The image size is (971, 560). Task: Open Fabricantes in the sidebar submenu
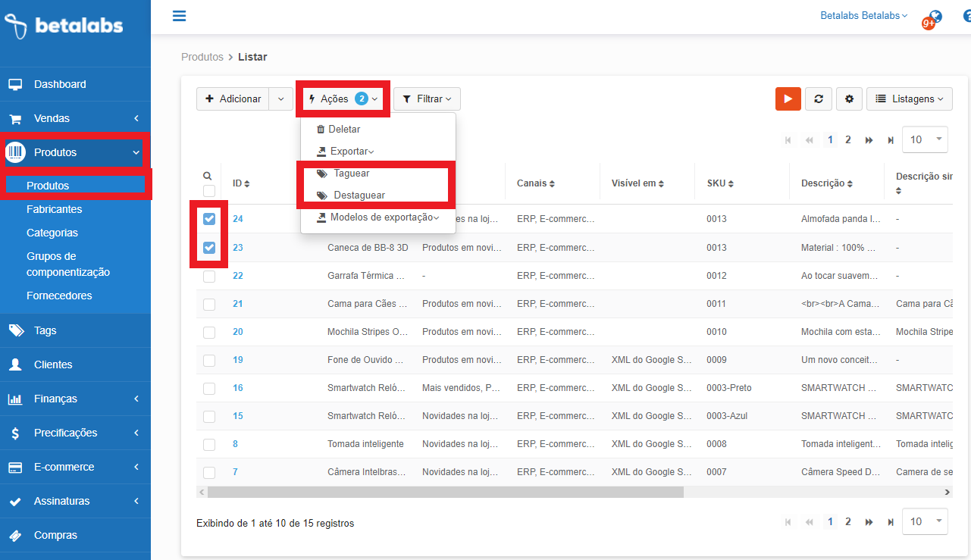(x=54, y=209)
